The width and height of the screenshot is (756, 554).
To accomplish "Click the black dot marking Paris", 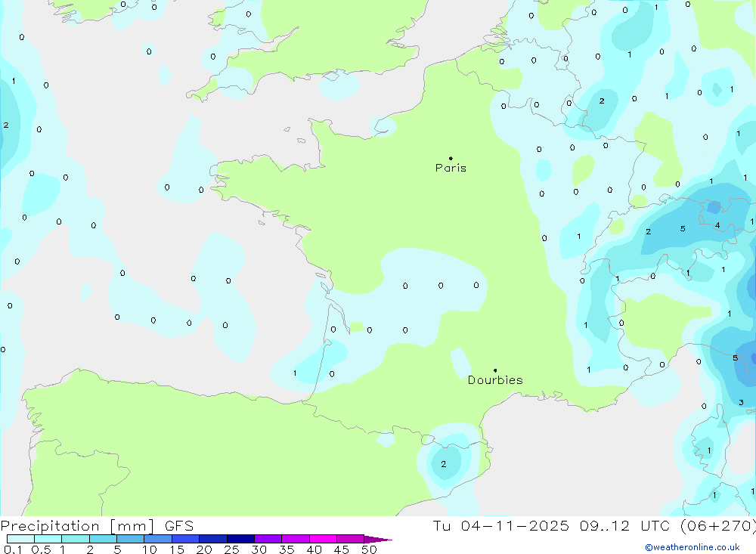I will [x=451, y=158].
